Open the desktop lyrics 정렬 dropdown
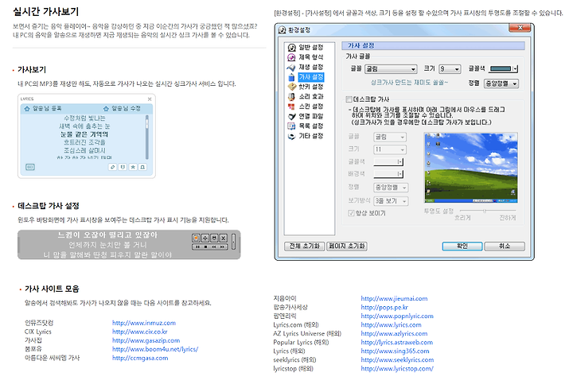This screenshot has width=573, height=392. (391, 188)
